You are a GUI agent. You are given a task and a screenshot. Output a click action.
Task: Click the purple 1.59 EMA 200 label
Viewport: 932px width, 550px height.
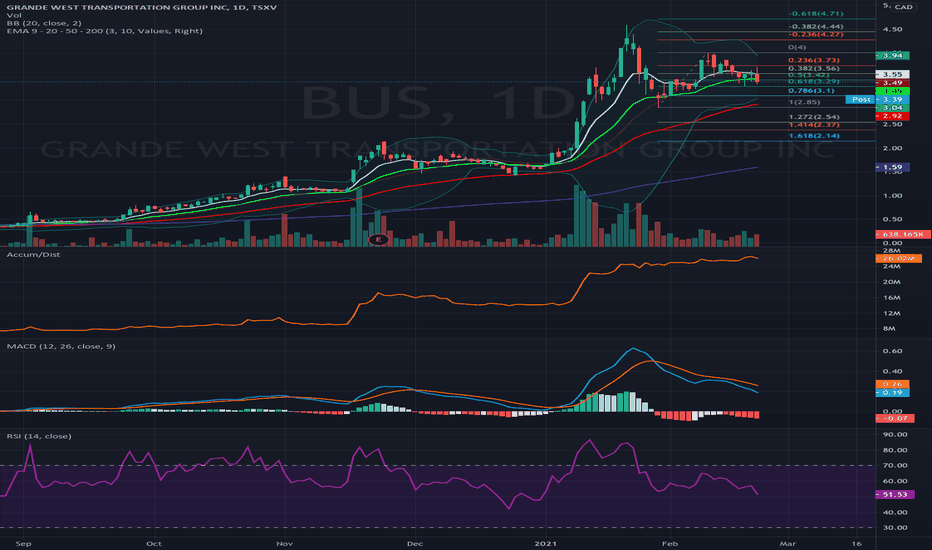click(892, 168)
